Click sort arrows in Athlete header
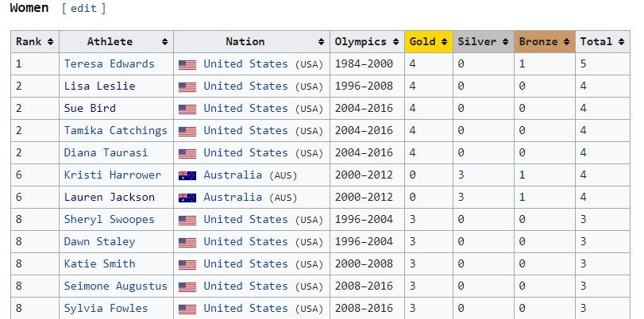 pos(165,42)
